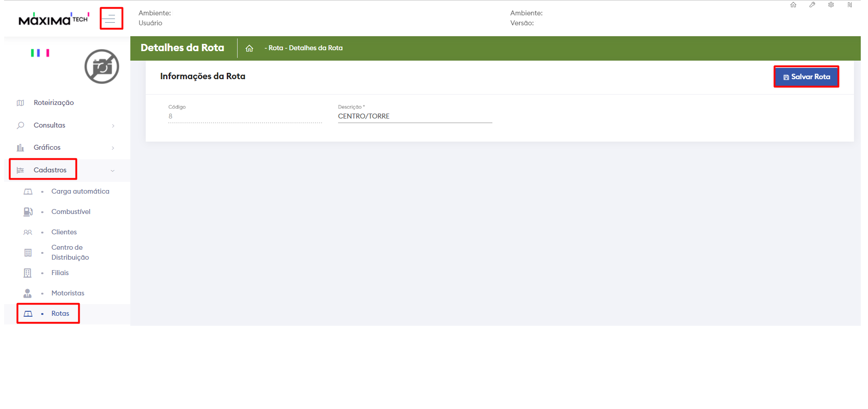Go home via the breadcrumb house icon
Screen dimensions: 868x409
pyautogui.click(x=249, y=48)
